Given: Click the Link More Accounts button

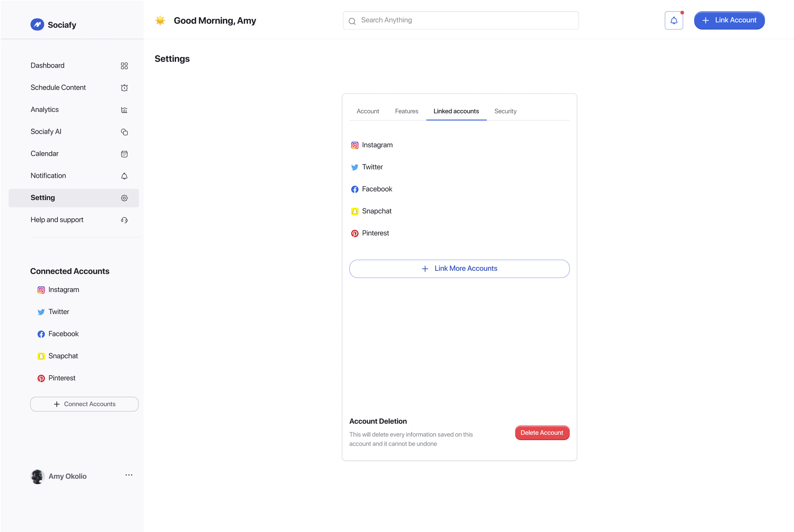Looking at the screenshot, I should coord(459,269).
